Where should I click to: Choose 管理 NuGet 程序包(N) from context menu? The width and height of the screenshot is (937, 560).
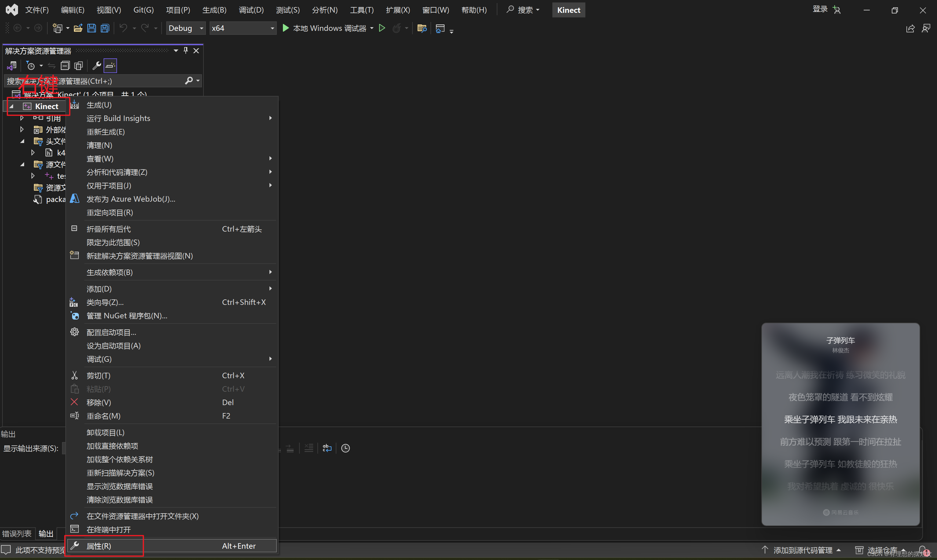pos(127,316)
